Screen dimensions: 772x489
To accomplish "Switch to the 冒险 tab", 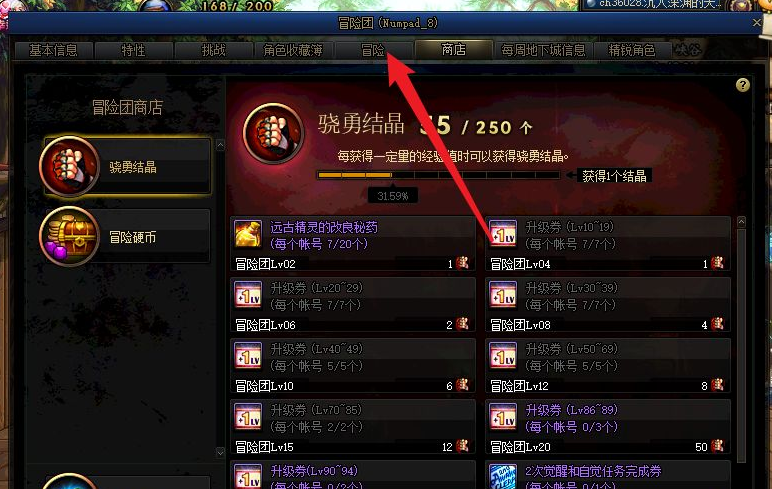I will (x=373, y=50).
